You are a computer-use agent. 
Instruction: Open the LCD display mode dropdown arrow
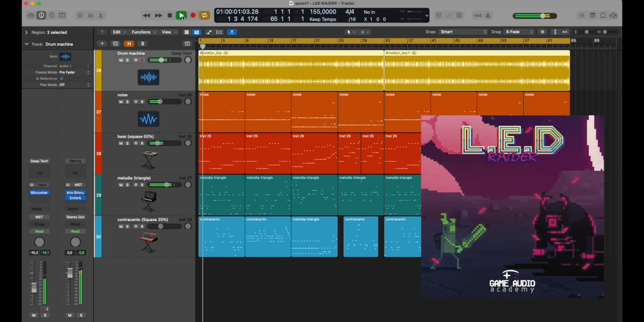point(427,15)
